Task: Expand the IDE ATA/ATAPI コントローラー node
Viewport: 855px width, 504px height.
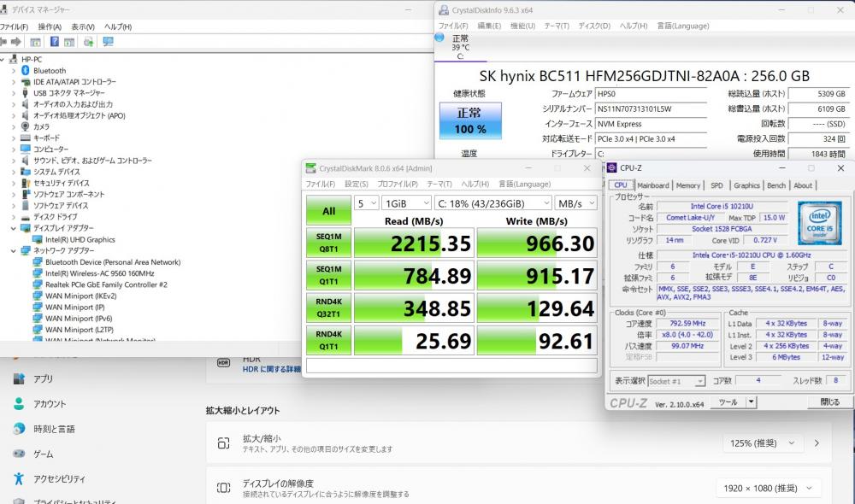Action: [14, 82]
